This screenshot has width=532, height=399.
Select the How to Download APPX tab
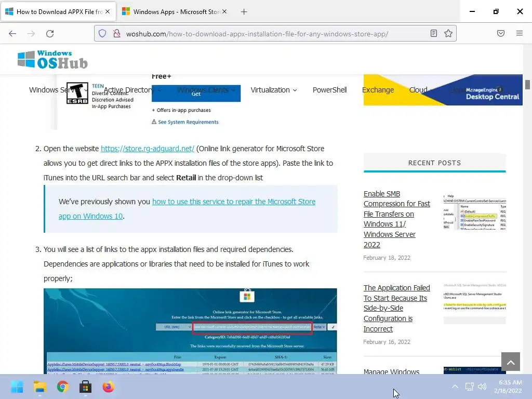coord(58,12)
